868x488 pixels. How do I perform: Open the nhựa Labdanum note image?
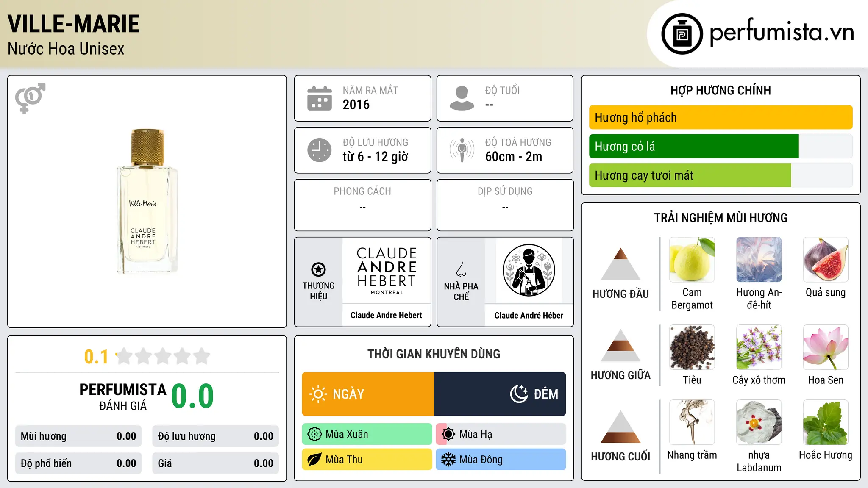point(759,422)
